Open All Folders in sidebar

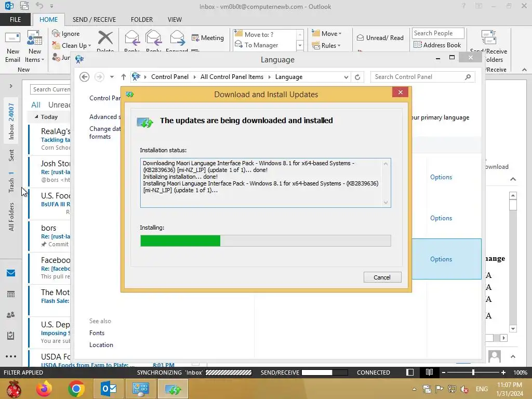pyautogui.click(x=11, y=217)
